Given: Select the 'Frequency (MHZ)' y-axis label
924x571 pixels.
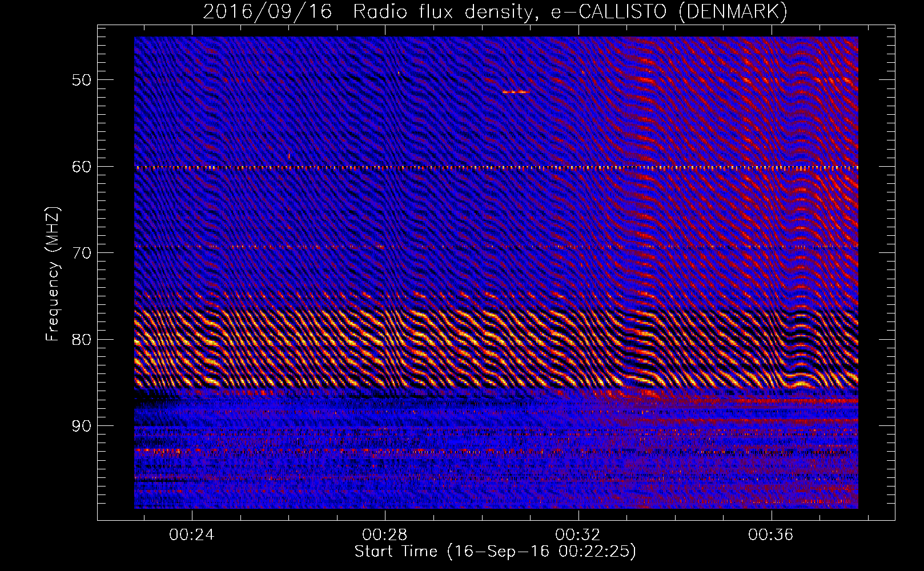Looking at the screenshot, I should pos(53,274).
